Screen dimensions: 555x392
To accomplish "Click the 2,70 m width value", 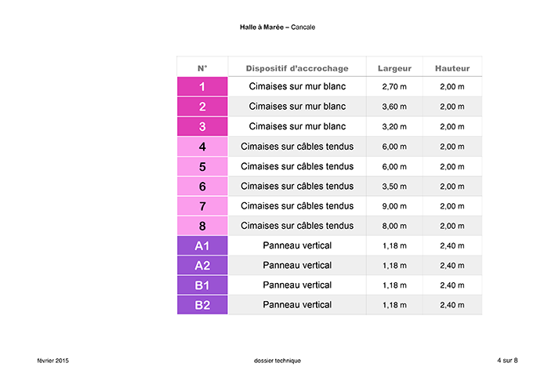I will point(394,87).
